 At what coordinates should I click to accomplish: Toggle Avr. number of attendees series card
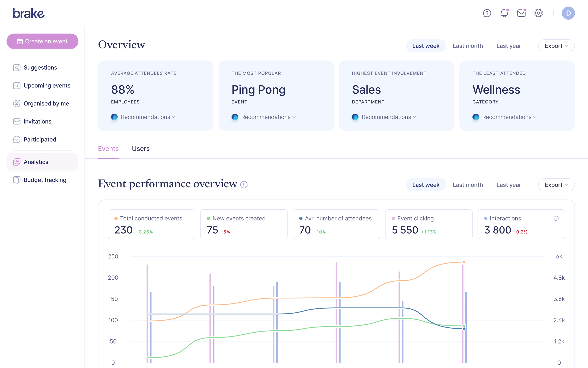click(x=336, y=224)
